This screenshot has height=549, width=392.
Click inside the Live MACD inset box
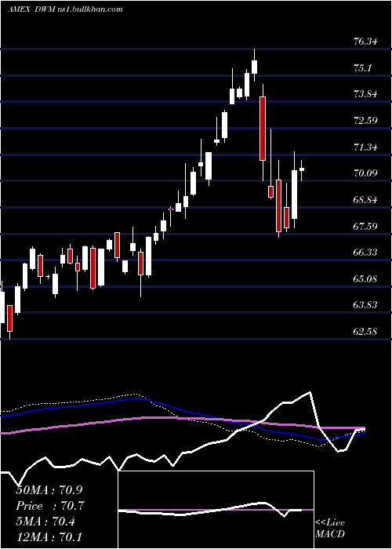point(216,510)
